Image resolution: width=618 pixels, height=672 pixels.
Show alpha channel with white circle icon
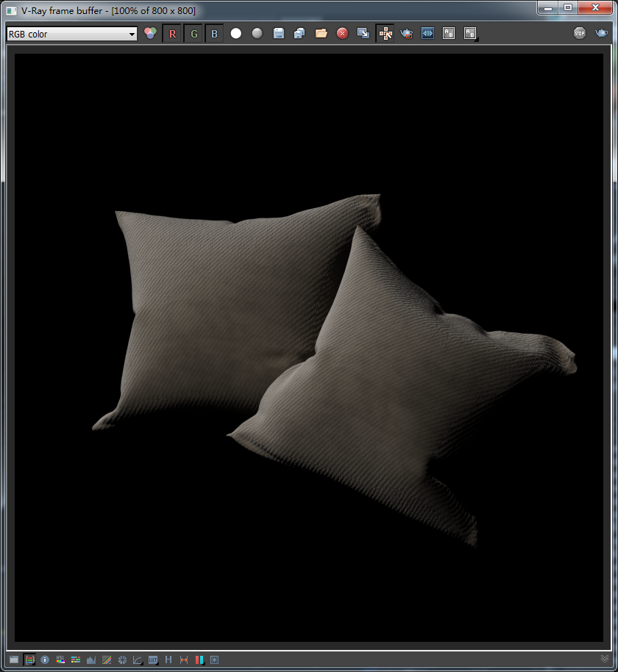click(x=236, y=33)
